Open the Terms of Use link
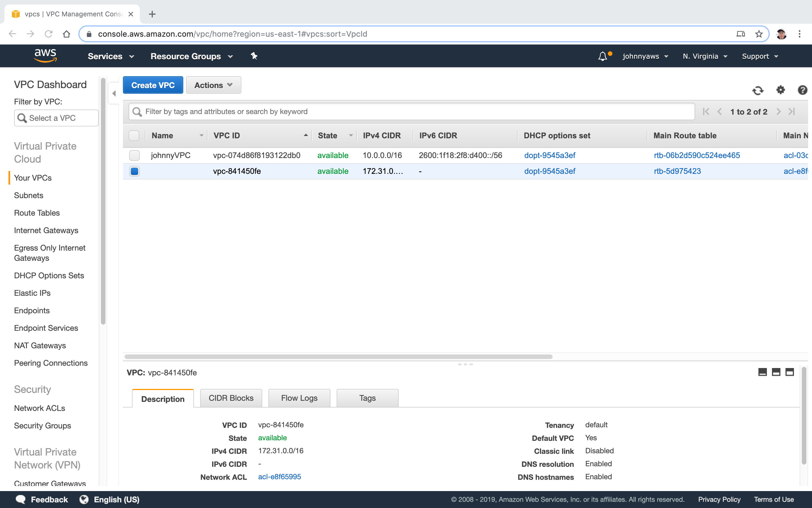Screen dimensions: 812x508 [774, 499]
